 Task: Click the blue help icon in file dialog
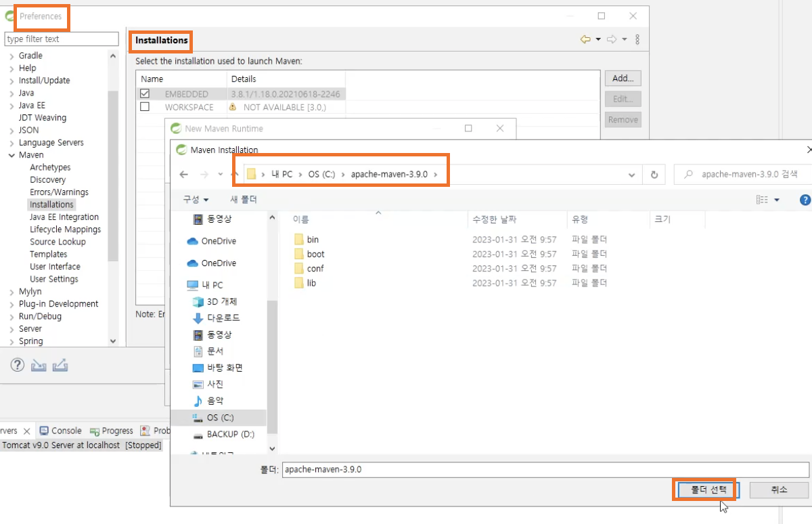click(x=805, y=200)
